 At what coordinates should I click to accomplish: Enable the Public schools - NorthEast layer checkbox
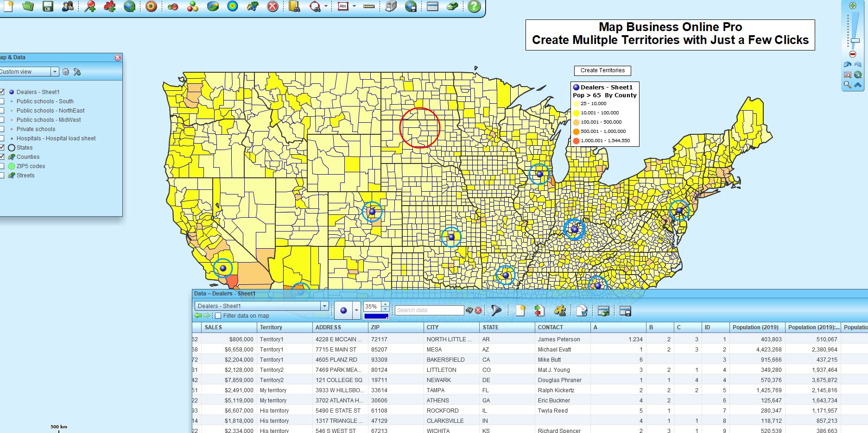pyautogui.click(x=2, y=111)
